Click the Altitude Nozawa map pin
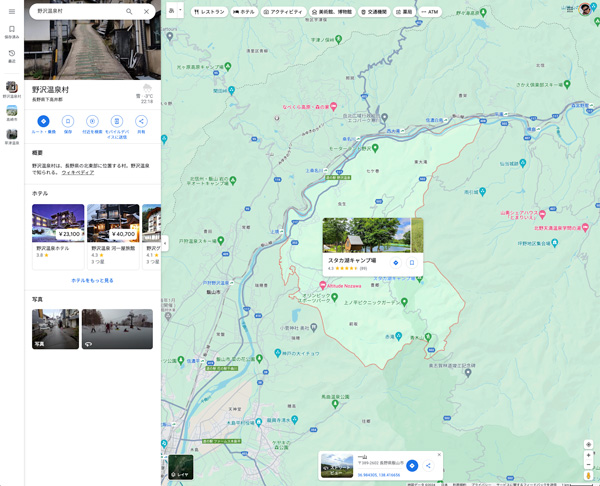600x486 pixels. 323,285
